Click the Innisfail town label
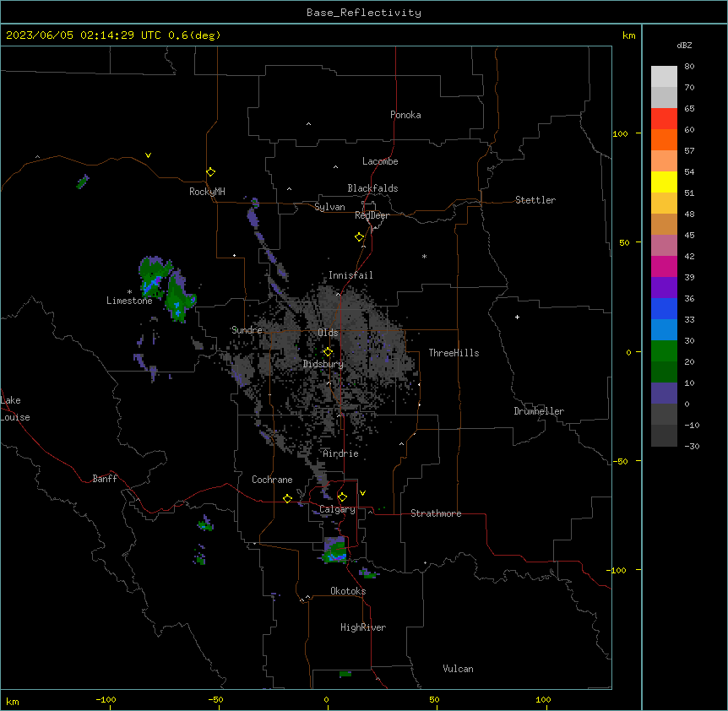The image size is (728, 711). tap(350, 275)
